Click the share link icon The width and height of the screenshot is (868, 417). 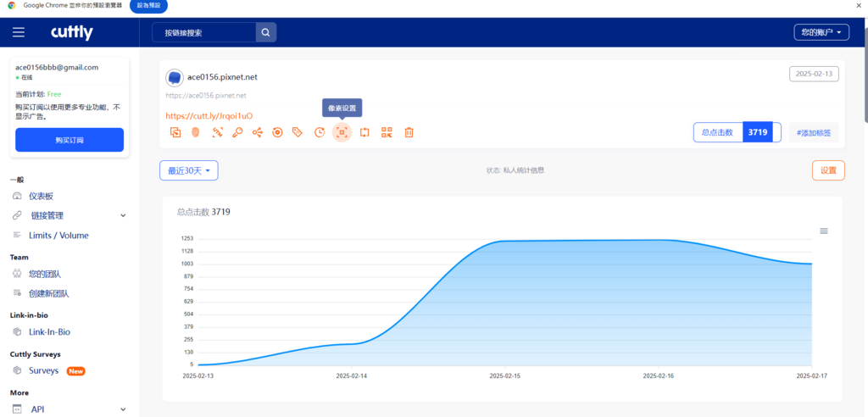[x=258, y=132]
